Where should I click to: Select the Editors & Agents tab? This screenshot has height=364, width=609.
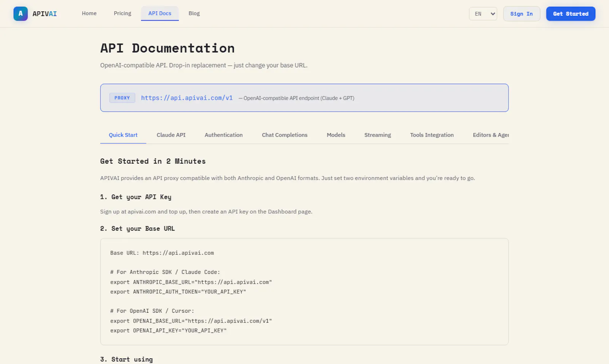tap(491, 135)
